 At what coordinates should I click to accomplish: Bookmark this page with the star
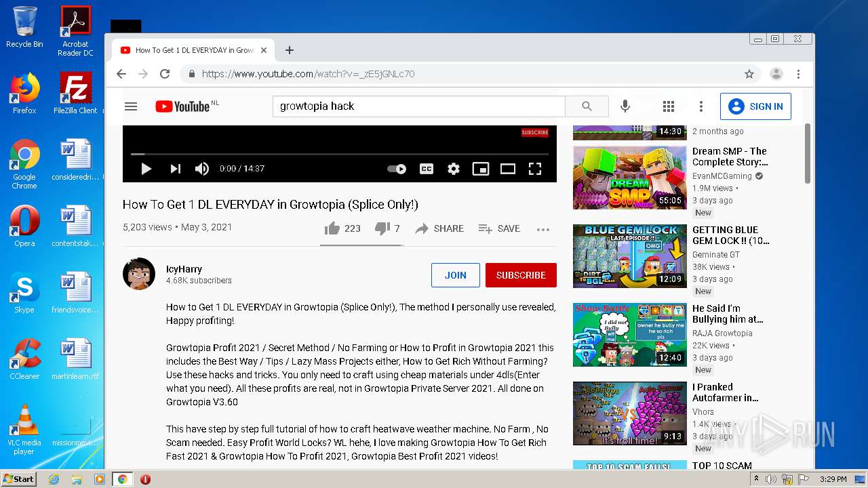(x=749, y=74)
